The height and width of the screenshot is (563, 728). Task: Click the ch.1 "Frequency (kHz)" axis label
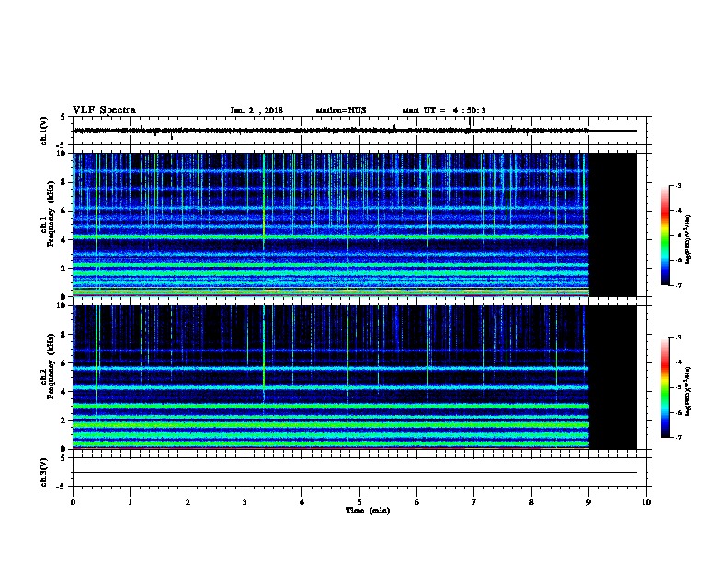(51, 213)
